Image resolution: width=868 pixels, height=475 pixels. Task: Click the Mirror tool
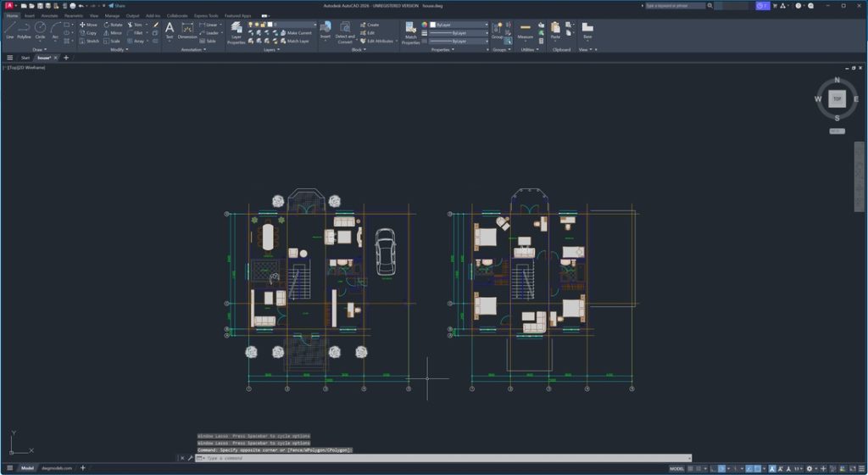pyautogui.click(x=113, y=33)
